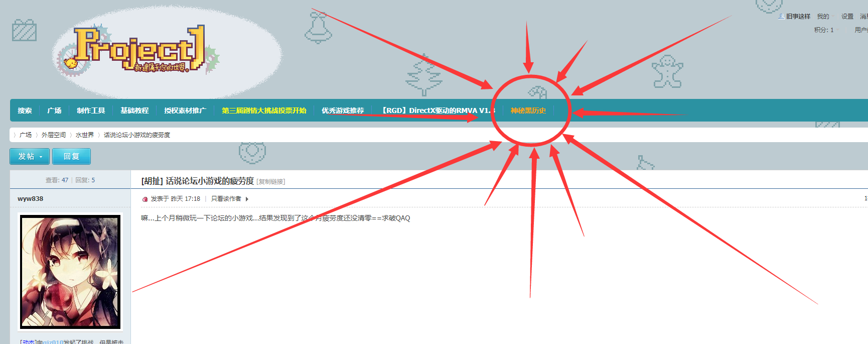The image size is (868, 344).
Task: Open the Project1 site logo
Action: point(139,49)
